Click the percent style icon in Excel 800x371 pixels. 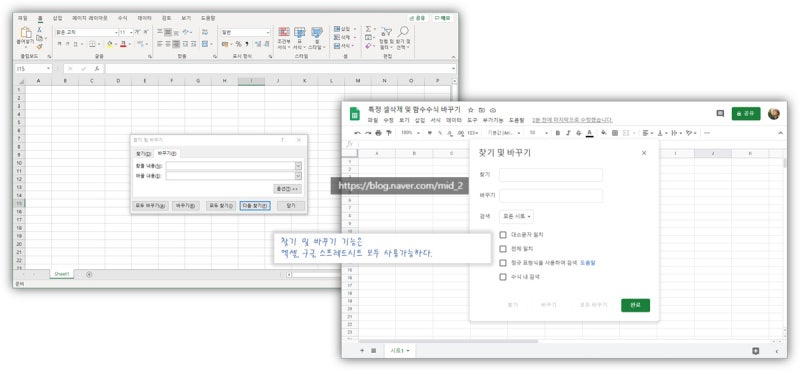coord(238,44)
